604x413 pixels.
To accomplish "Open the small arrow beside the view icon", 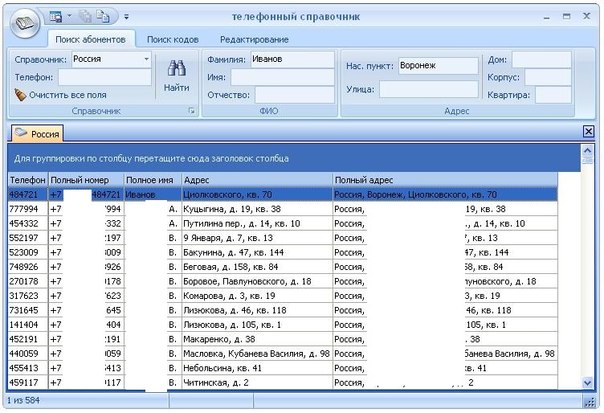I will tap(70, 16).
